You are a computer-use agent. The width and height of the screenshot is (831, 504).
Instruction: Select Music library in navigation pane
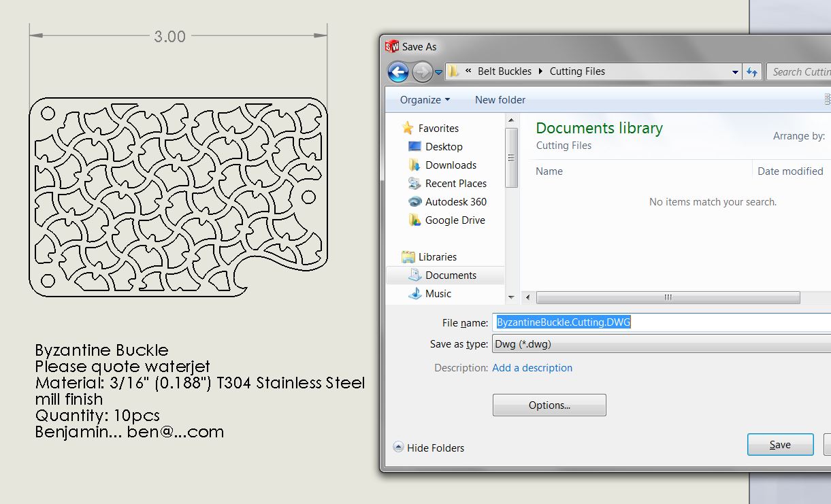point(438,294)
